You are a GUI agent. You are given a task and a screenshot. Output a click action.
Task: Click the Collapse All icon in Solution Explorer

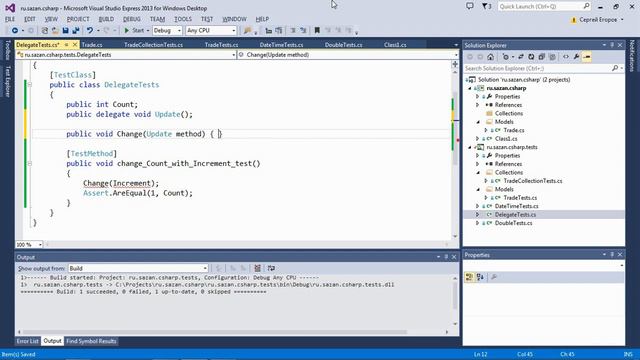click(x=542, y=57)
